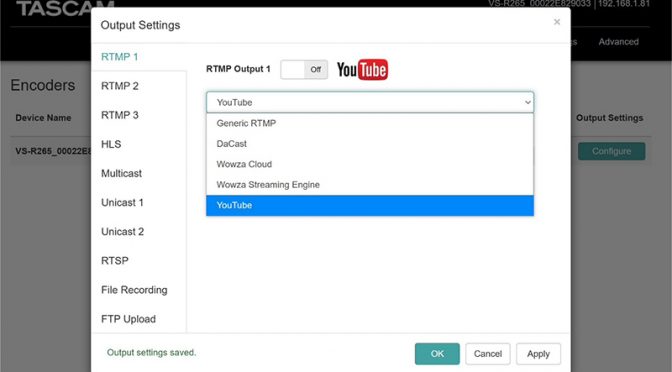Click the 'Encoders' heading
Screen dimensions: 672x372
click(43, 85)
